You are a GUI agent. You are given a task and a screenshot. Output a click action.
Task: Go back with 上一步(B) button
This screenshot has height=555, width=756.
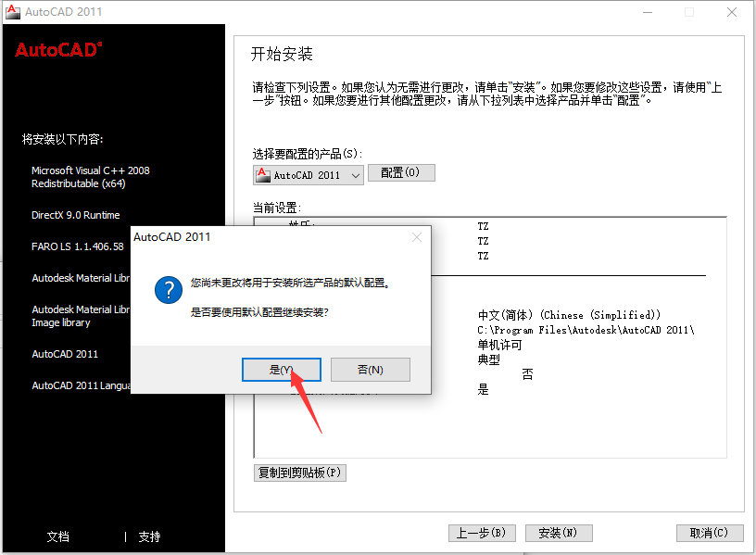click(x=482, y=533)
